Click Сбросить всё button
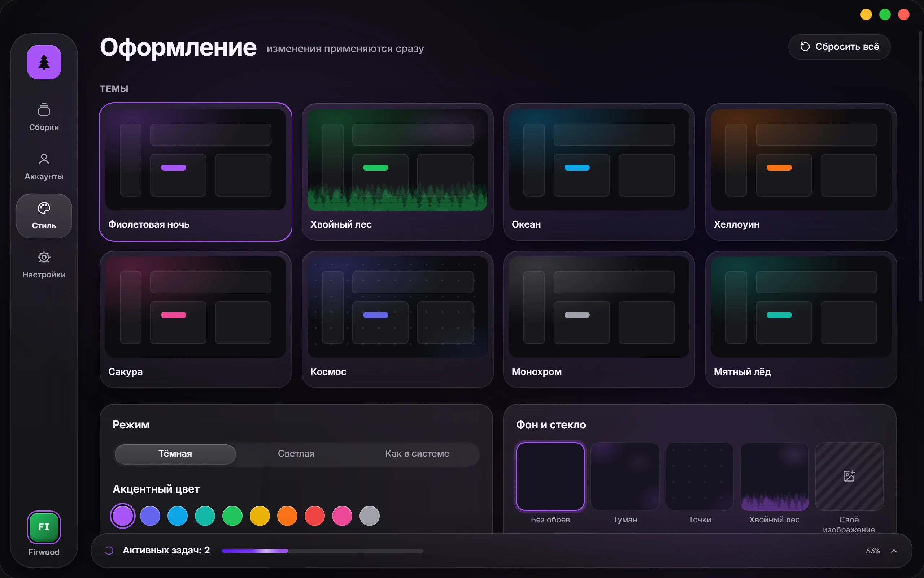Viewport: 924px width, 578px height. pos(839,47)
